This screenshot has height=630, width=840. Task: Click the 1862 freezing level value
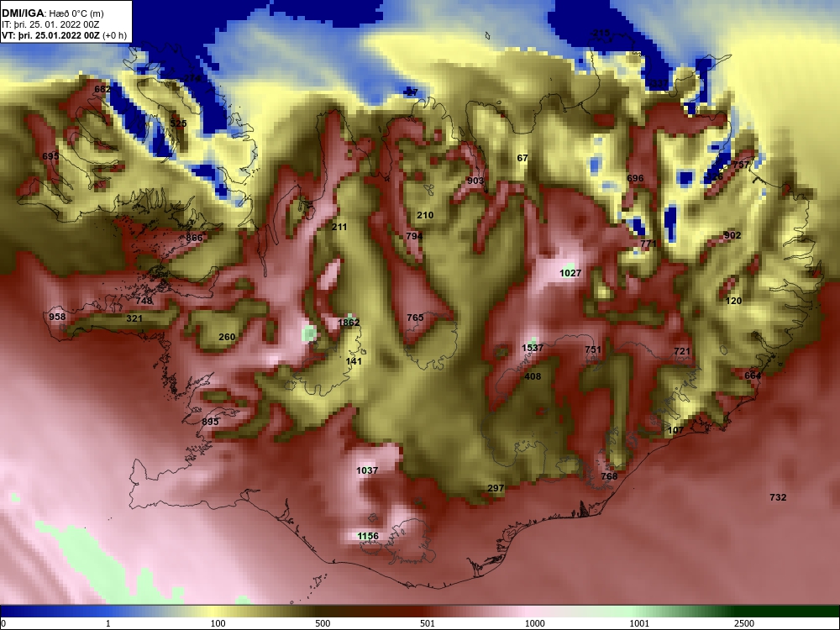coord(349,323)
